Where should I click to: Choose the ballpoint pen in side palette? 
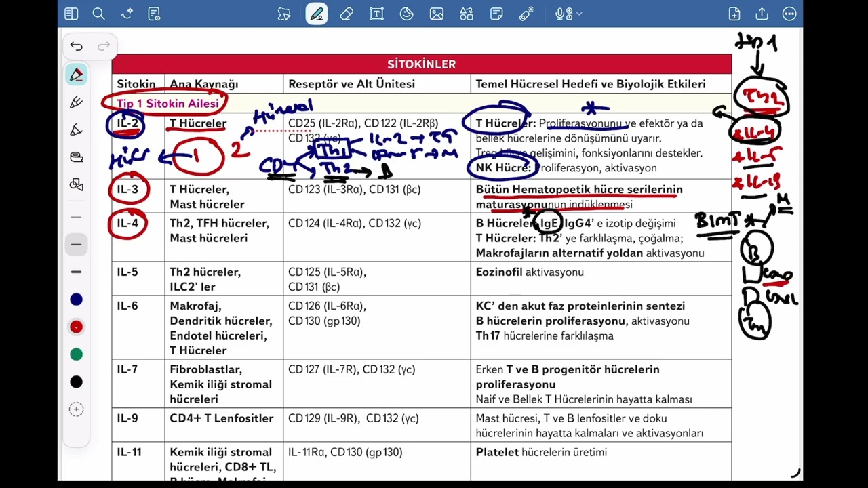pos(76,75)
